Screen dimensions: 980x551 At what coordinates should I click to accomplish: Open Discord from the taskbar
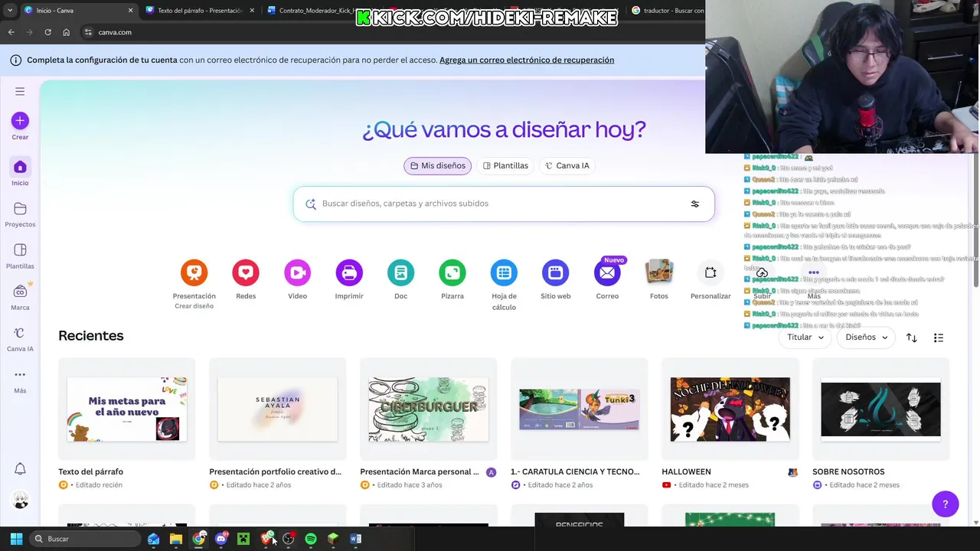[x=221, y=539]
